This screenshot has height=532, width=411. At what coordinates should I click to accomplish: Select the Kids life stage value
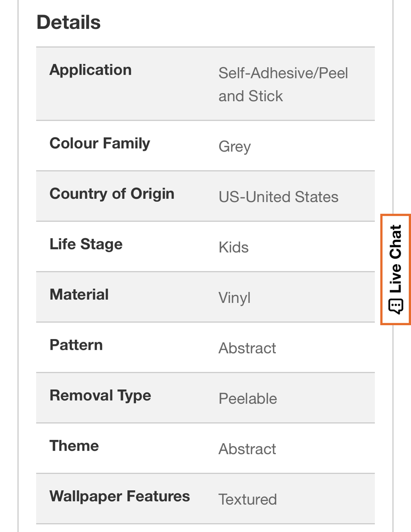[x=233, y=248]
